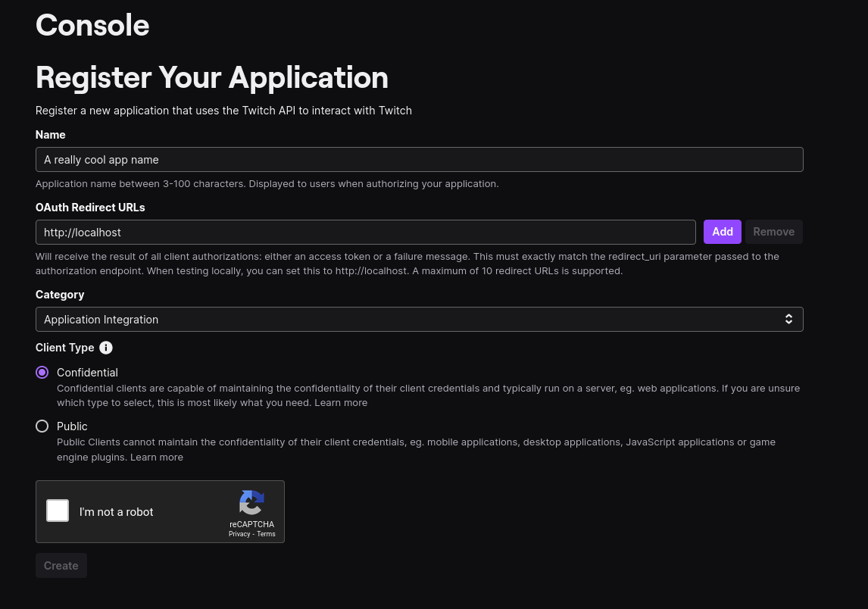The width and height of the screenshot is (868, 609).
Task: Click the Confidential radio label text
Action: [x=87, y=373]
